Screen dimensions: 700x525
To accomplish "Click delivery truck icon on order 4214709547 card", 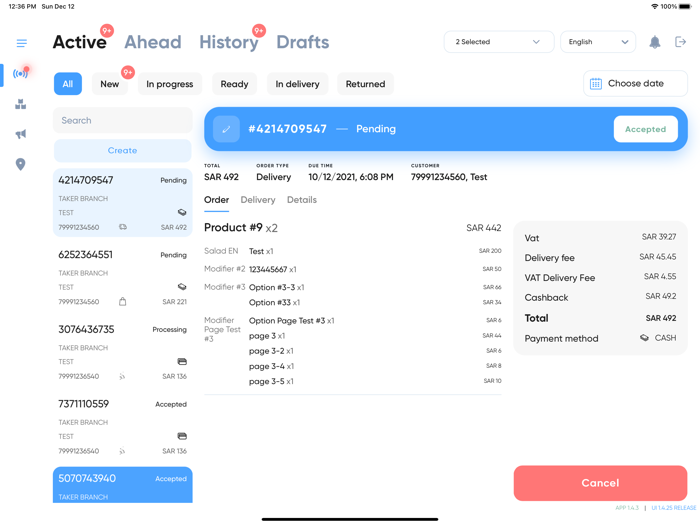I will pyautogui.click(x=123, y=227).
